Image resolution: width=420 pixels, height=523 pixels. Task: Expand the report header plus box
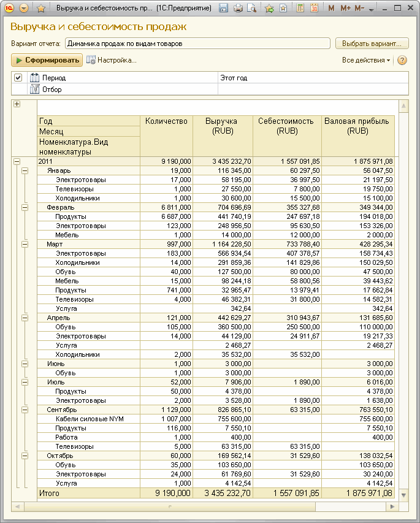(x=17, y=104)
